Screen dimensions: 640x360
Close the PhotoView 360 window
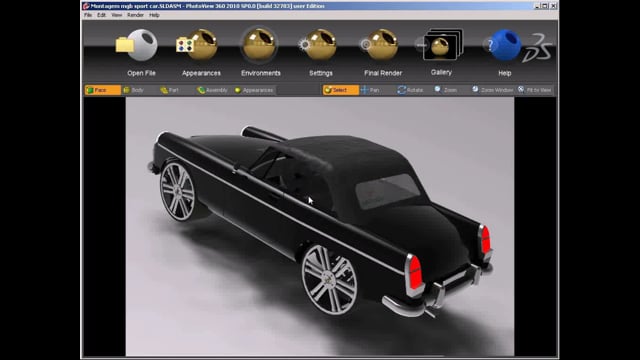(x=553, y=6)
